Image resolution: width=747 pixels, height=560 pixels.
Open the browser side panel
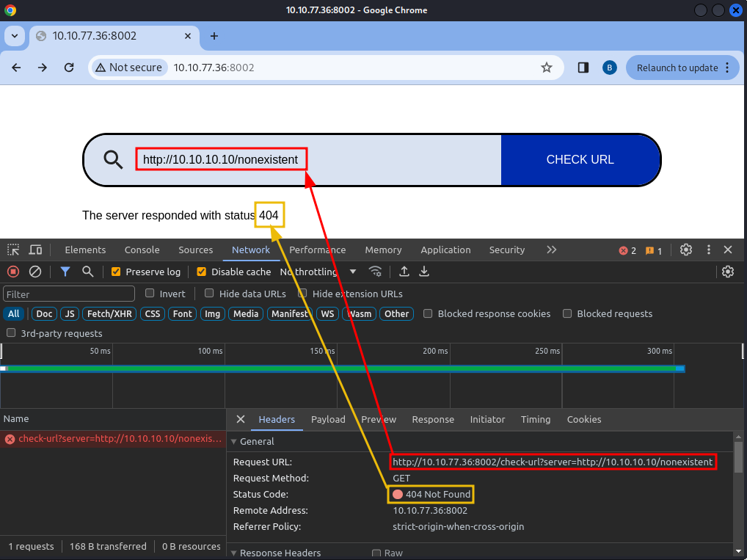583,68
